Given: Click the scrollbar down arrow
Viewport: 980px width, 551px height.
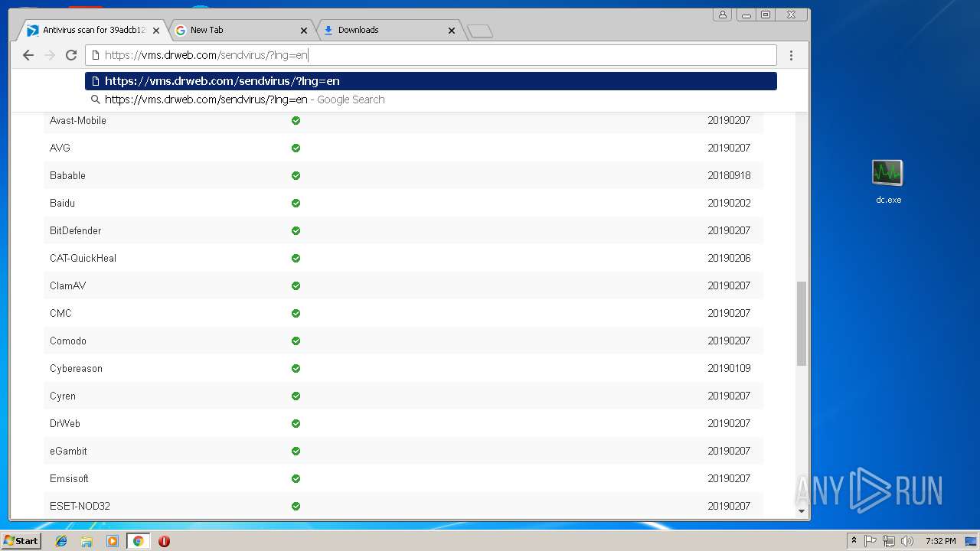Looking at the screenshot, I should (x=802, y=511).
